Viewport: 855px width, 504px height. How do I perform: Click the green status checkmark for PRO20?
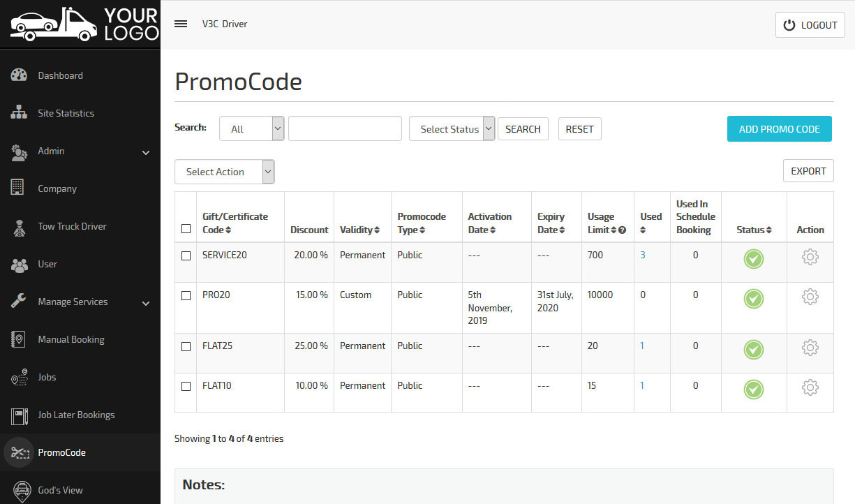(753, 299)
